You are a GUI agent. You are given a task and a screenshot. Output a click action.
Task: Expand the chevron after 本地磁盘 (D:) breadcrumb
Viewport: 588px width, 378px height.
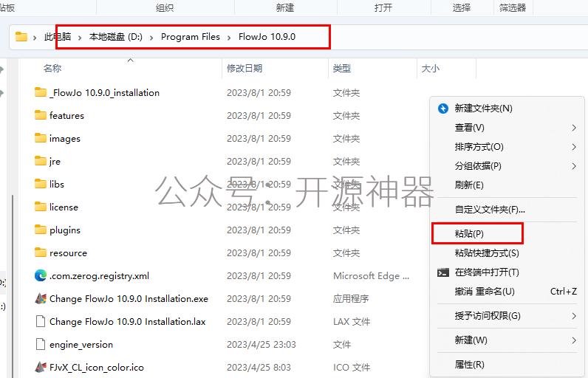pyautogui.click(x=151, y=38)
